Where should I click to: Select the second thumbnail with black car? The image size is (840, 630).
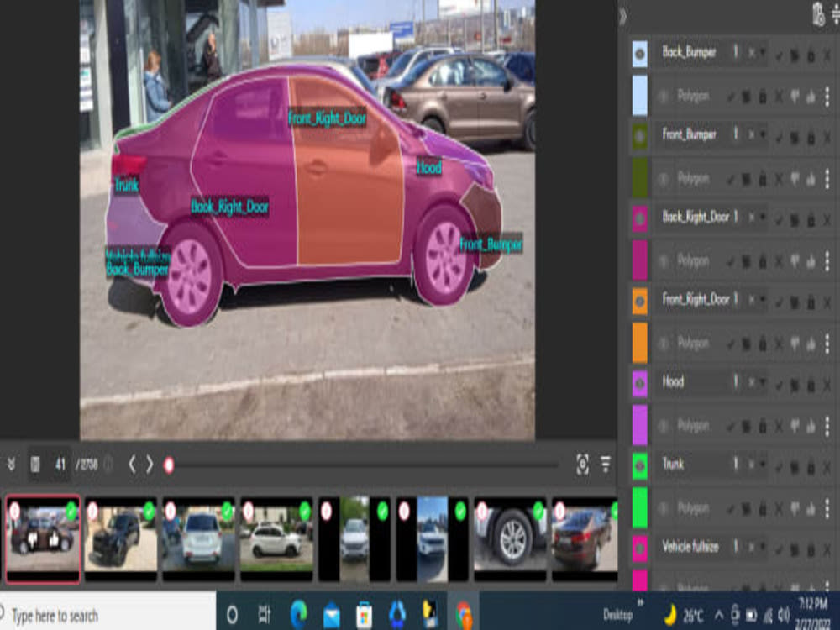(120, 538)
